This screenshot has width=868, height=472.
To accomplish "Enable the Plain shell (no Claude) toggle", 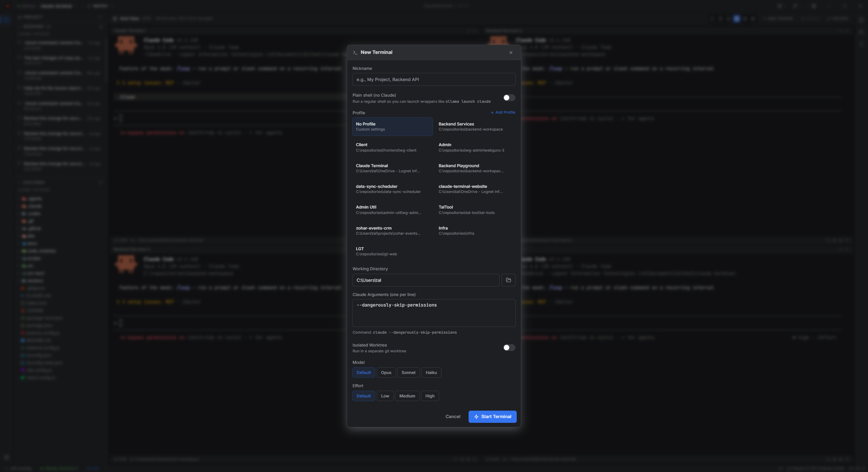I will (x=509, y=98).
